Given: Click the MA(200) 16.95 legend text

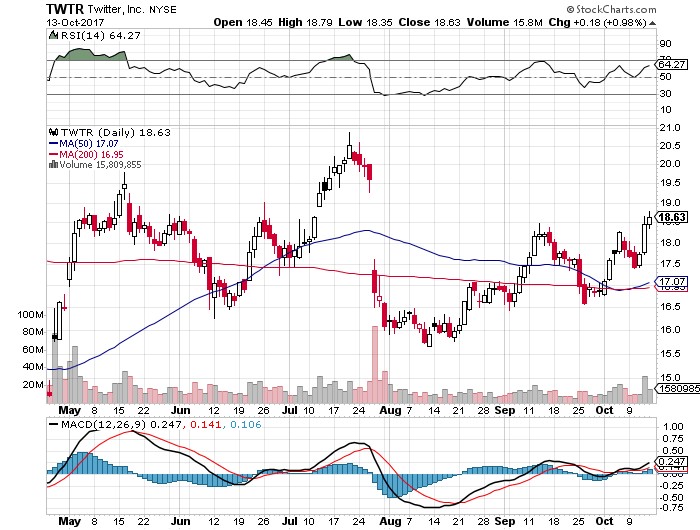Looking at the screenshot, I should 92,154.
